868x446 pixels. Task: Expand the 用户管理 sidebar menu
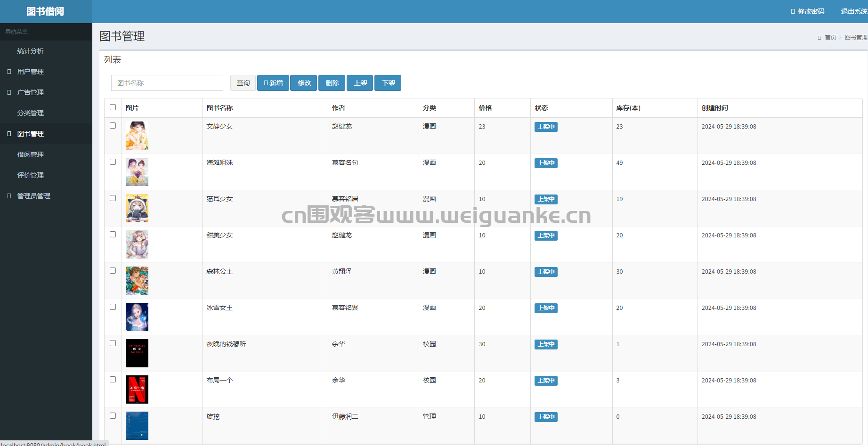[31, 72]
